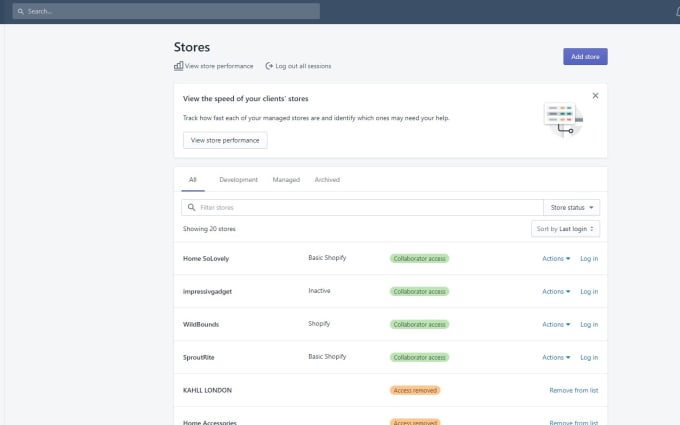Log in to WildBounds store
Screen dimensions: 680x425
(589, 324)
